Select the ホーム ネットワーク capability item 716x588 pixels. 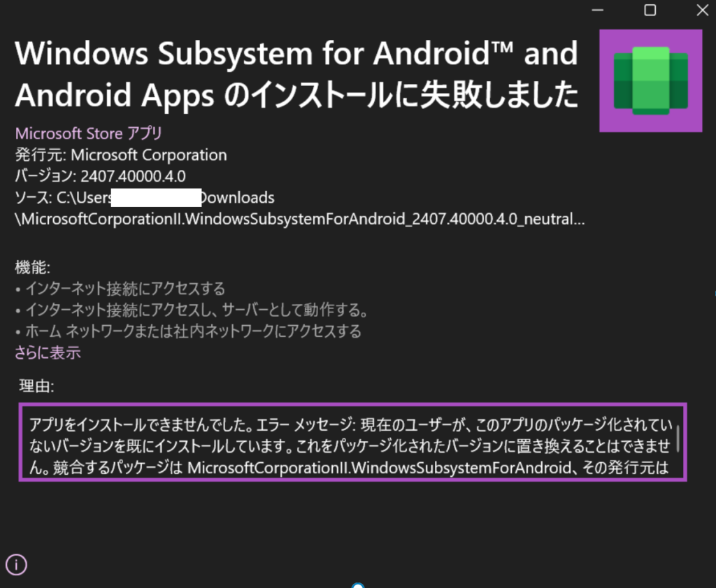pyautogui.click(x=188, y=331)
